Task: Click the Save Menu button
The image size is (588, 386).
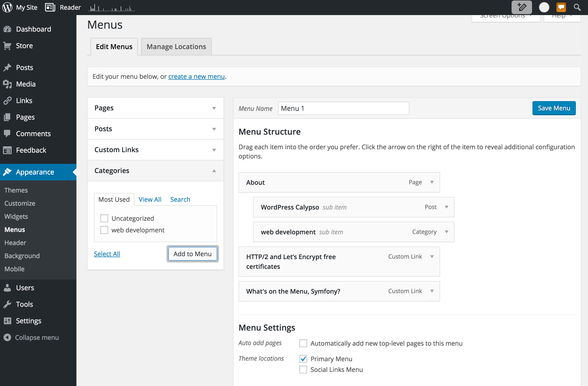Action: [554, 108]
